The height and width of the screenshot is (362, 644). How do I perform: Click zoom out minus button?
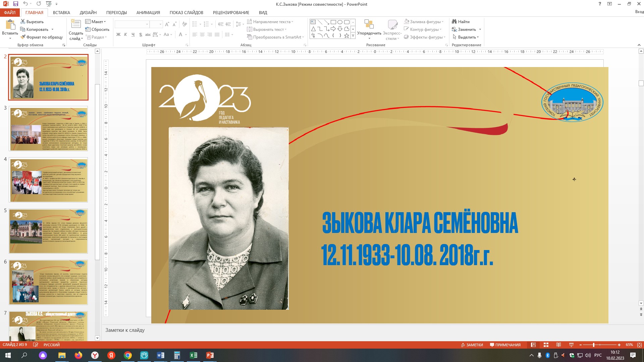tap(581, 345)
